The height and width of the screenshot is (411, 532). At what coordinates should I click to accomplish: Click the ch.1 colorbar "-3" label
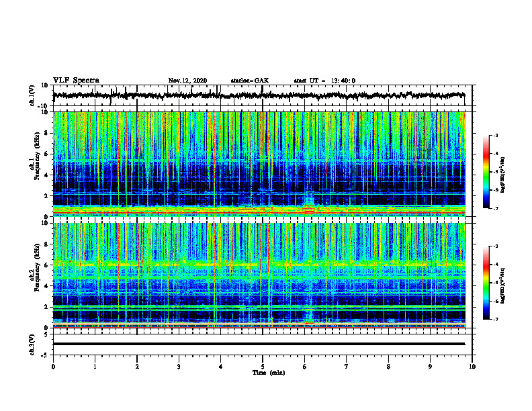point(495,135)
